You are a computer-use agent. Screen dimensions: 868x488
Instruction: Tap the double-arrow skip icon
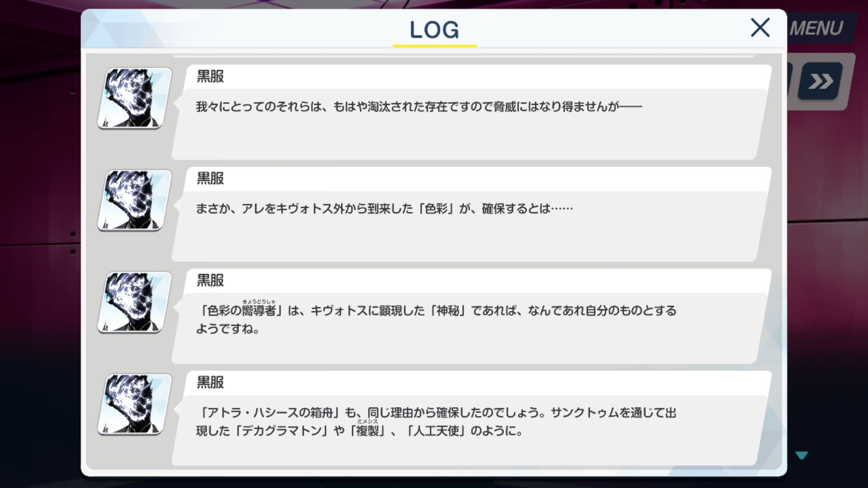820,81
